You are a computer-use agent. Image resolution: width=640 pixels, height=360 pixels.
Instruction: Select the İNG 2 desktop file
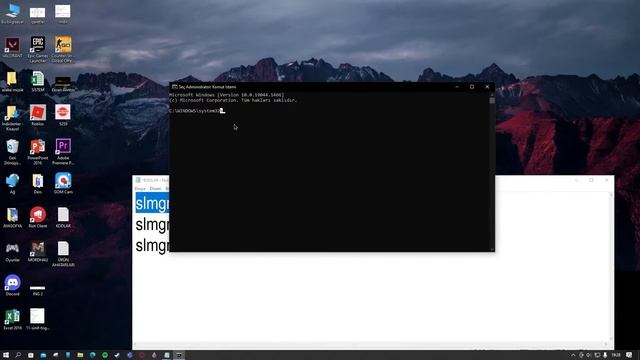pos(38,289)
